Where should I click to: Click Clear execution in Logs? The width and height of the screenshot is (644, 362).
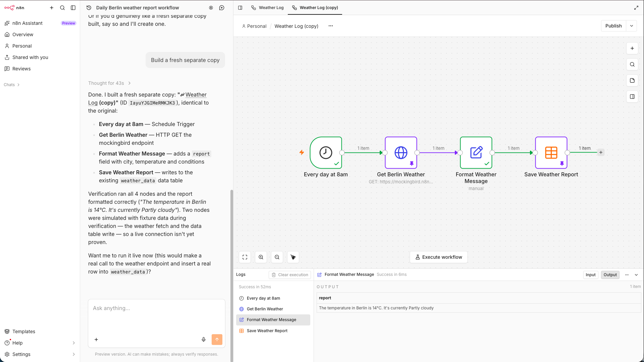coord(290,275)
